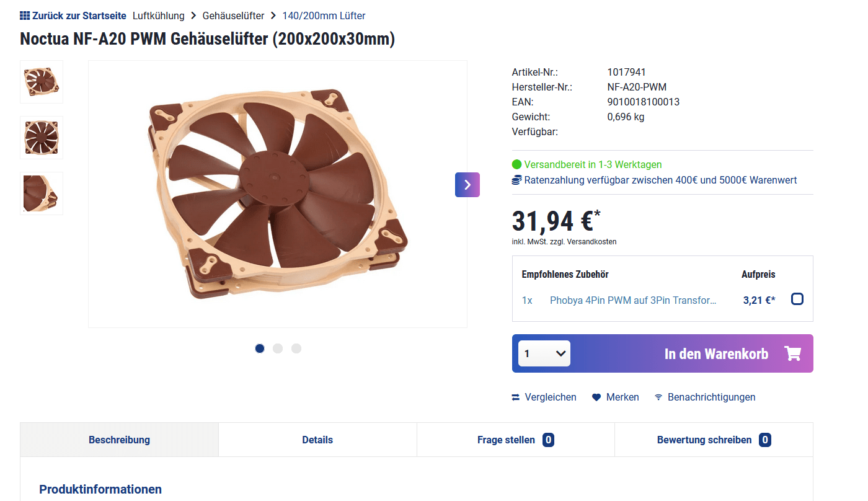This screenshot has width=868, height=501.
Task: Click the grid icon beside Zurück zur Startseite
Action: click(25, 16)
